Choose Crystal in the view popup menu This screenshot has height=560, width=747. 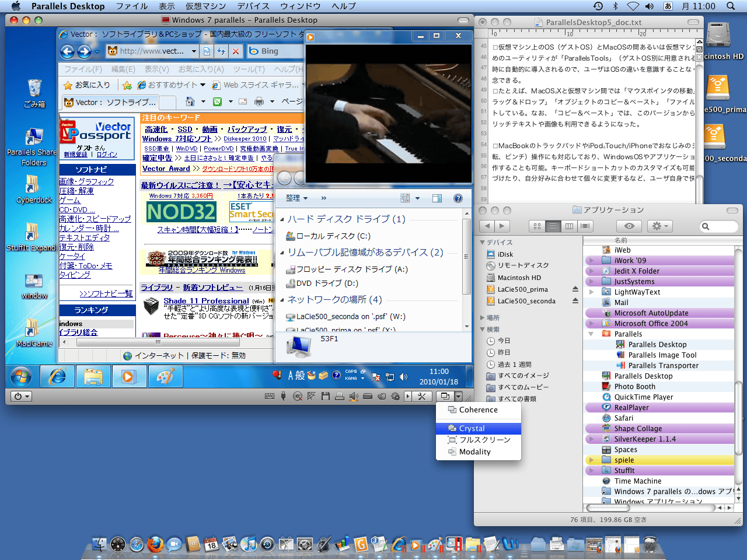[479, 429]
